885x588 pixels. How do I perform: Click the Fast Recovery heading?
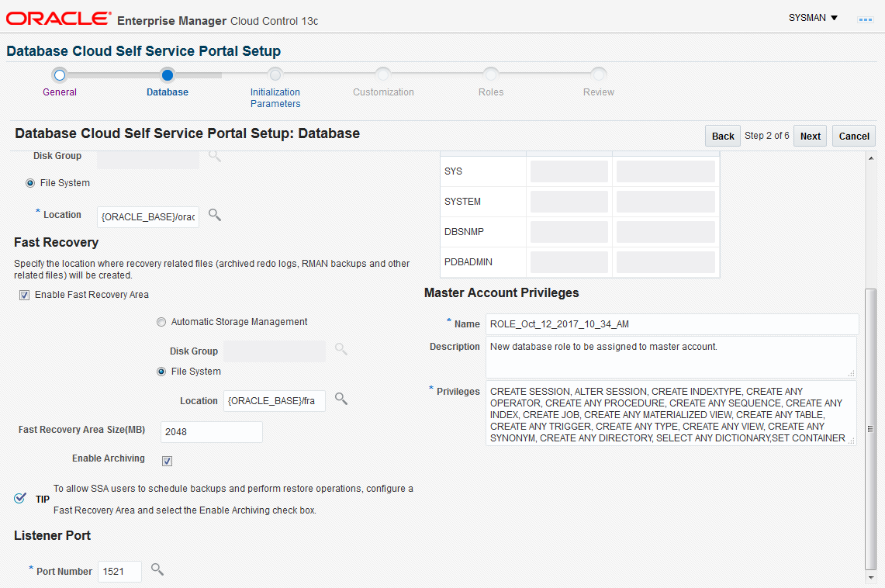click(56, 243)
